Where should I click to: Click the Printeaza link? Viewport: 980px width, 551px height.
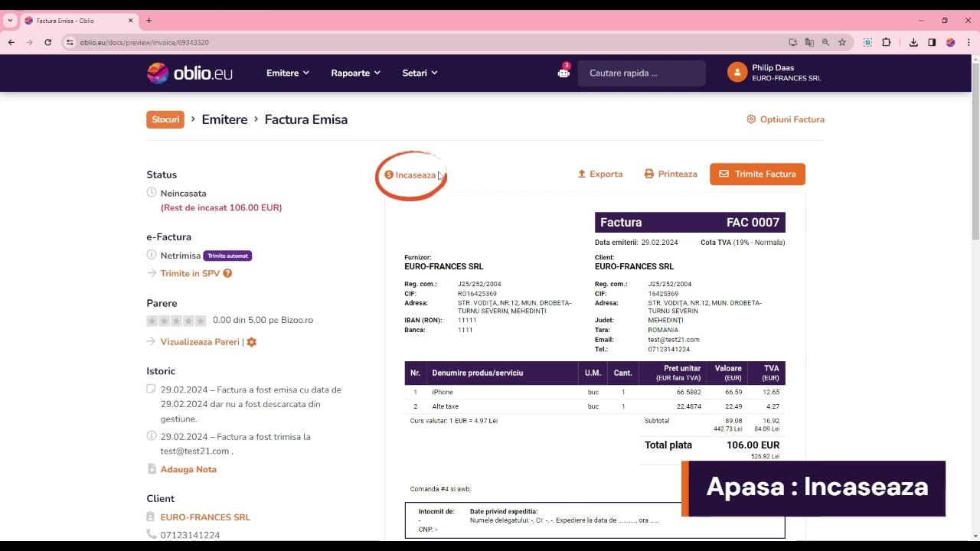[671, 174]
